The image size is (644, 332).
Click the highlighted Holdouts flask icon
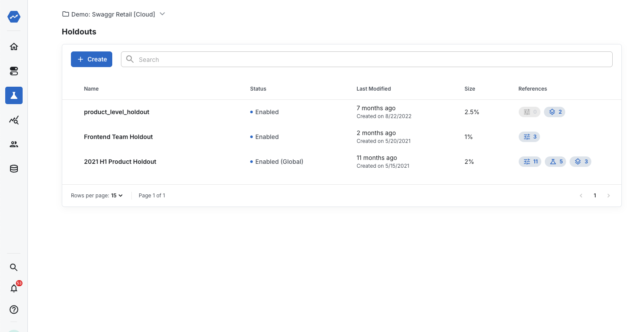pyautogui.click(x=13, y=95)
